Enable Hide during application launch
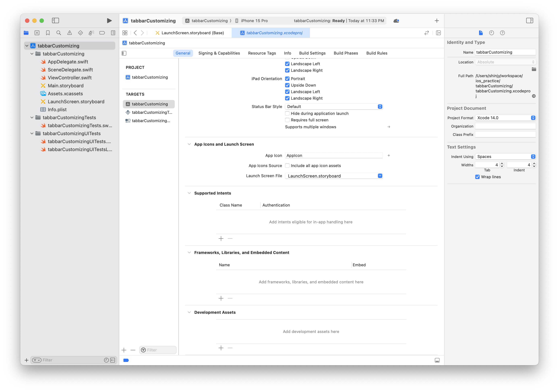559x392 pixels. (x=287, y=113)
